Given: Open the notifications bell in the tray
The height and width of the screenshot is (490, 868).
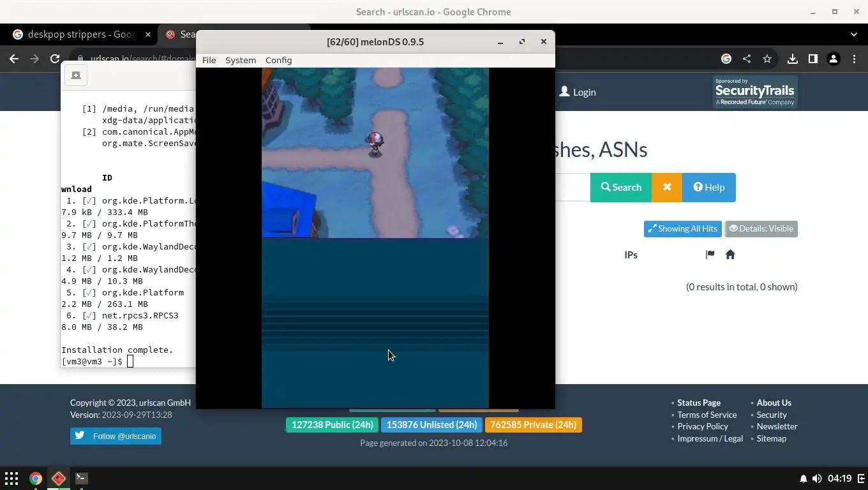Looking at the screenshot, I should click(803, 479).
